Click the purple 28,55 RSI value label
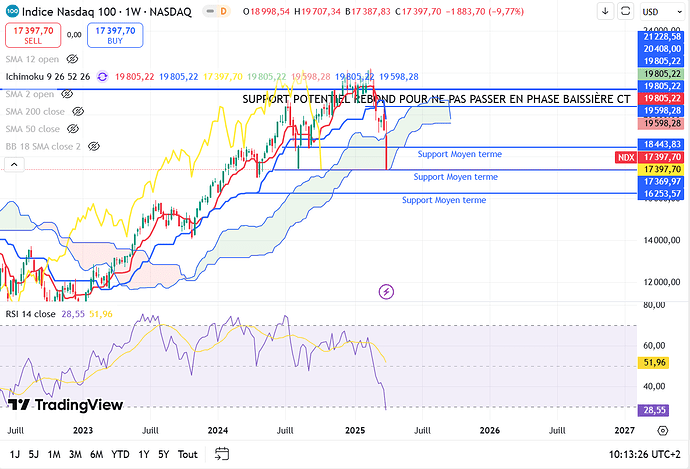This screenshot has width=690, height=469. (x=654, y=410)
